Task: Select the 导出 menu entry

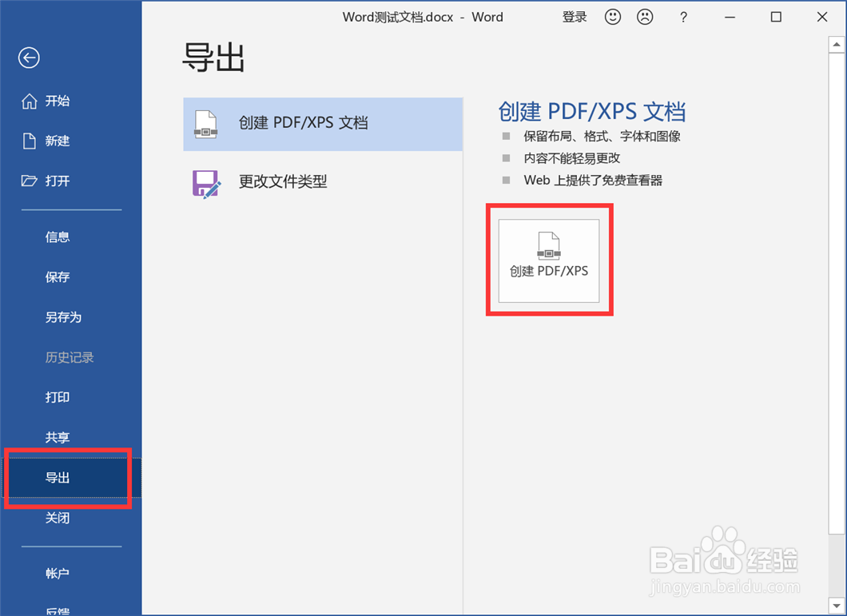Action: 57,477
